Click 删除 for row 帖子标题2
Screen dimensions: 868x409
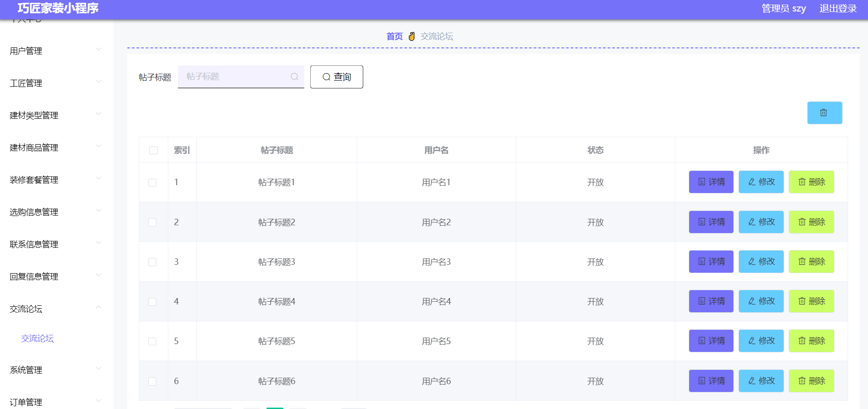[811, 222]
